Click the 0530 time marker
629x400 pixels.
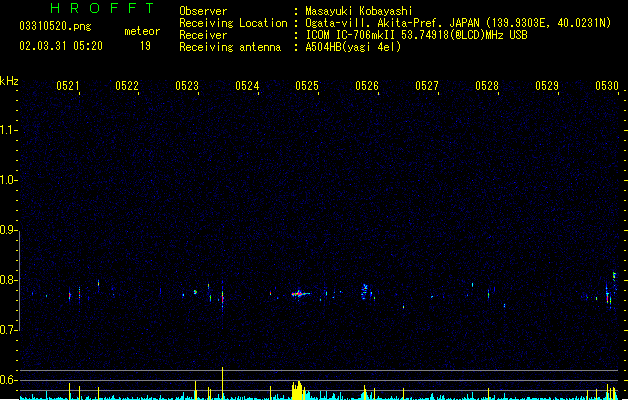607,85
